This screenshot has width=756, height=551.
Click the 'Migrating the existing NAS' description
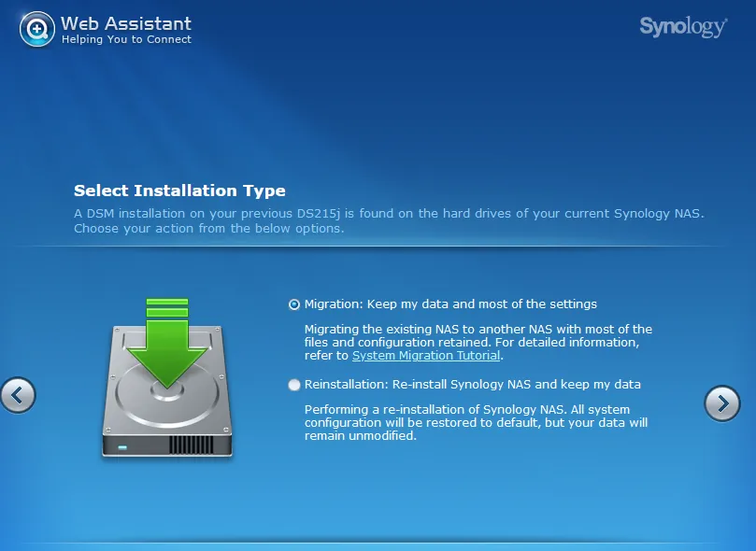(x=478, y=343)
